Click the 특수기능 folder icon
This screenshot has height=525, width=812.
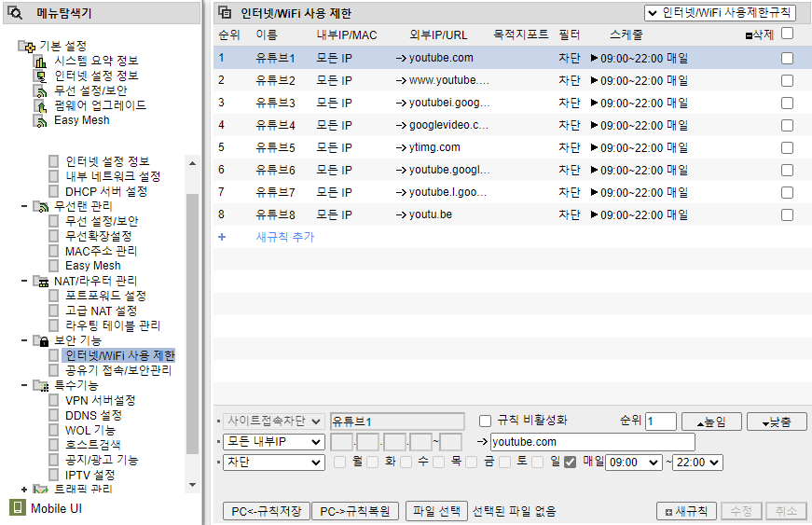click(x=41, y=386)
